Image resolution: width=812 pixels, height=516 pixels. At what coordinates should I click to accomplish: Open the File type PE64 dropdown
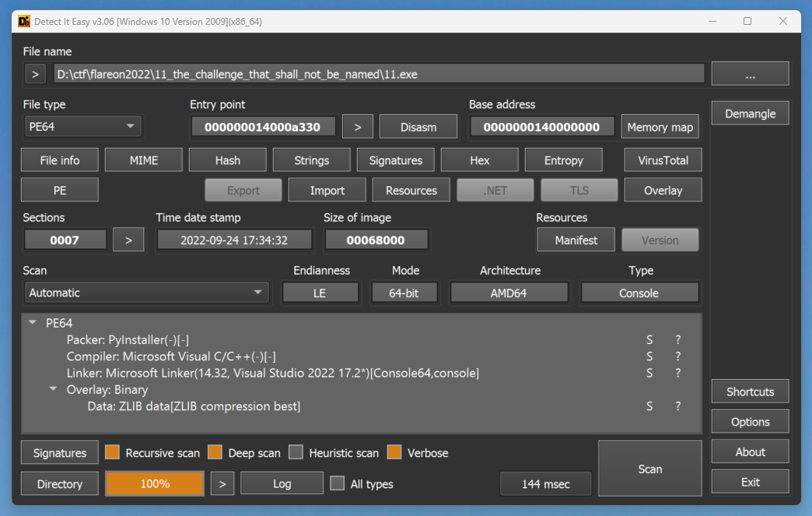pos(82,127)
